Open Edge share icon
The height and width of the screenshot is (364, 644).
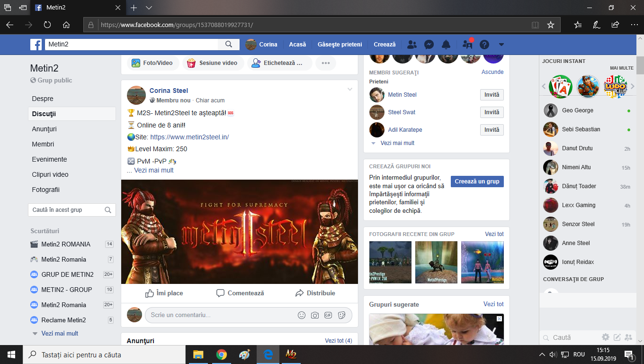[615, 25]
